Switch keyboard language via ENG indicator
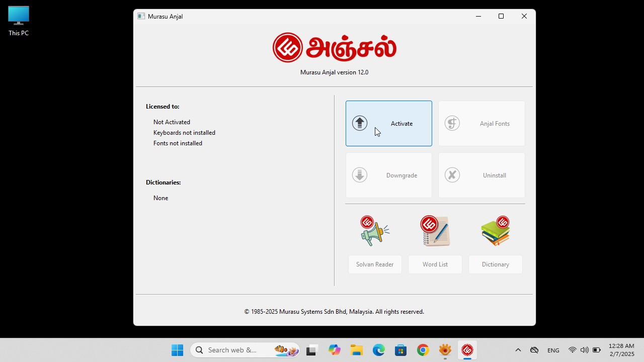Screen dimensions: 644x362 [x=553, y=349]
